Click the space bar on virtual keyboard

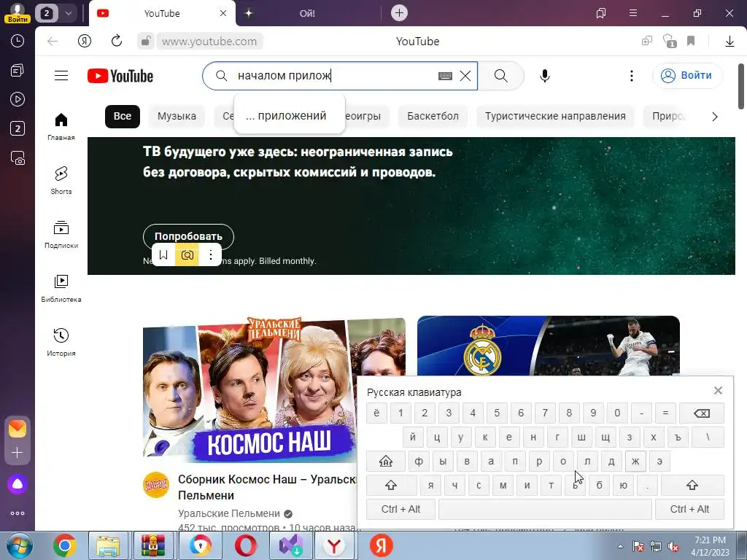(544, 509)
